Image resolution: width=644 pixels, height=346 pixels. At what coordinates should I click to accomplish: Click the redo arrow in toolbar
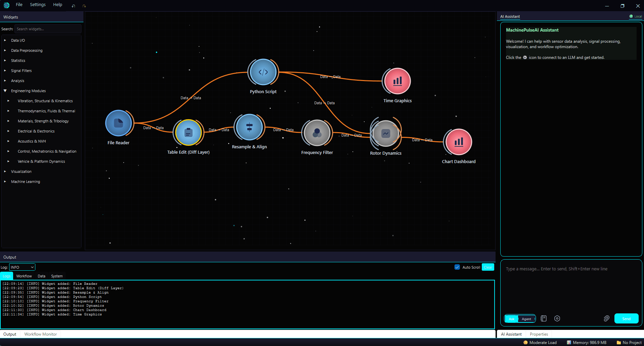coord(84,6)
